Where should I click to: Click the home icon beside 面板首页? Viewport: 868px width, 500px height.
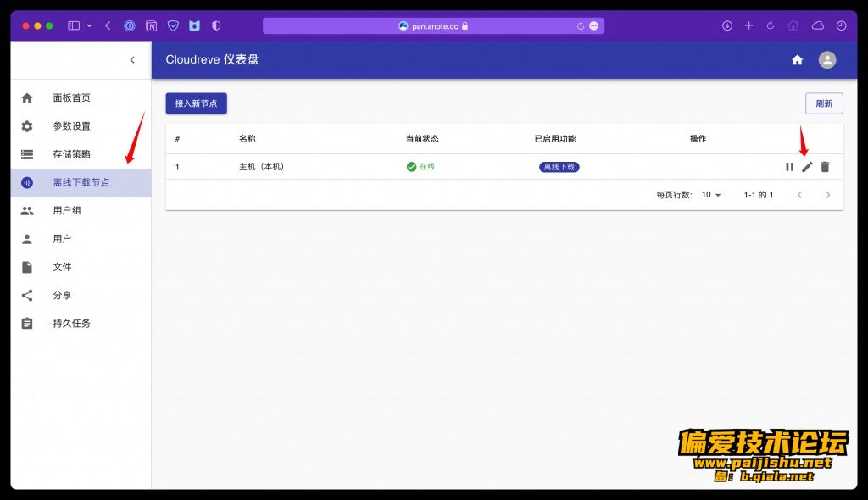click(x=27, y=98)
